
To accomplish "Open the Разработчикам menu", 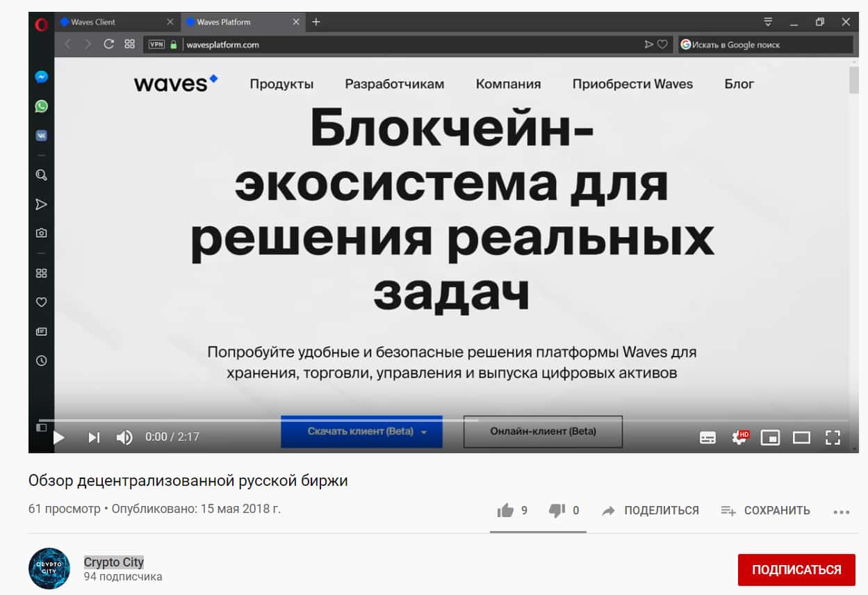I will 394,84.
